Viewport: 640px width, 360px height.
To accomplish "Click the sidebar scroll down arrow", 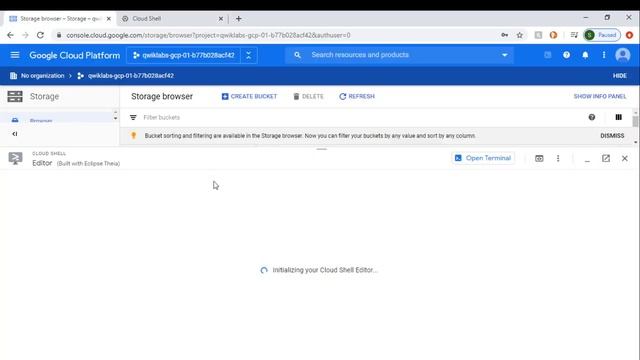I will (x=116, y=119).
